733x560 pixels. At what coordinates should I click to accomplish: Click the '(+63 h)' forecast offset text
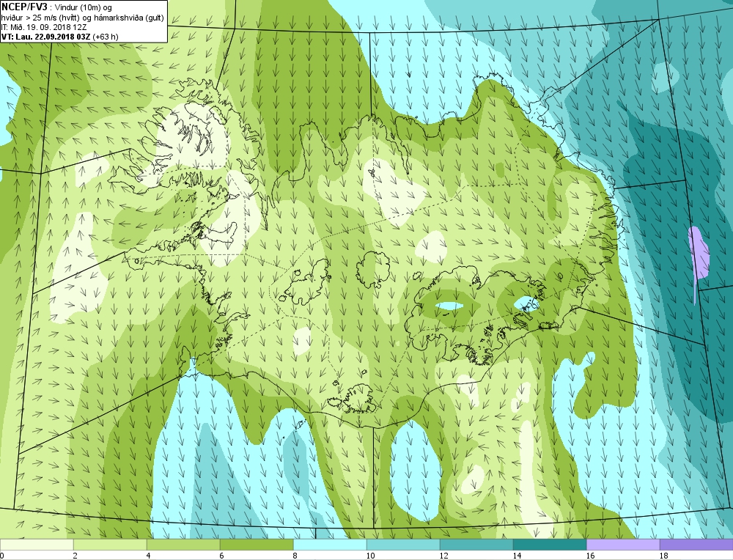tap(106, 37)
